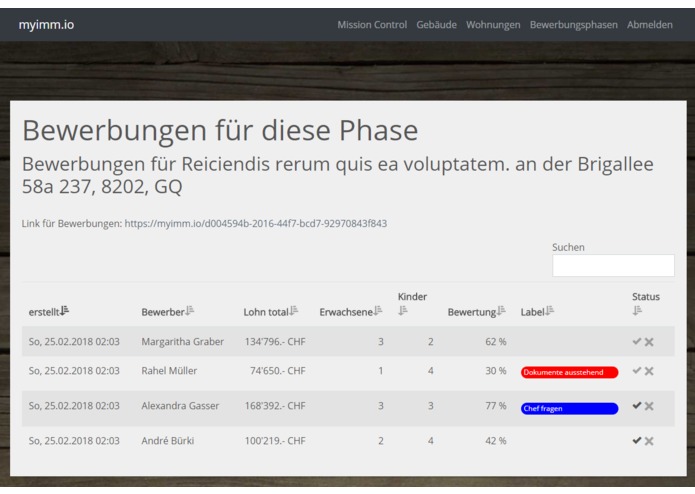Open applicant André Bürki
695x494 pixels.
pos(168,441)
